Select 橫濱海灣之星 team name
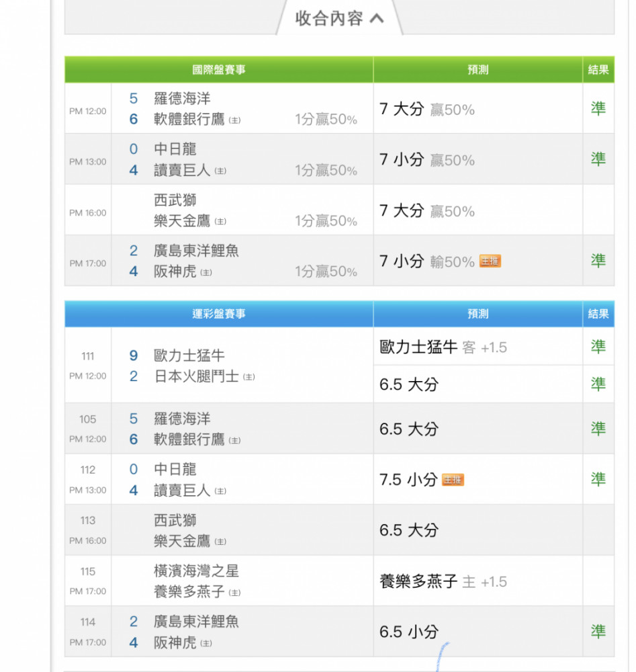This screenshot has height=672, width=636. tap(196, 571)
